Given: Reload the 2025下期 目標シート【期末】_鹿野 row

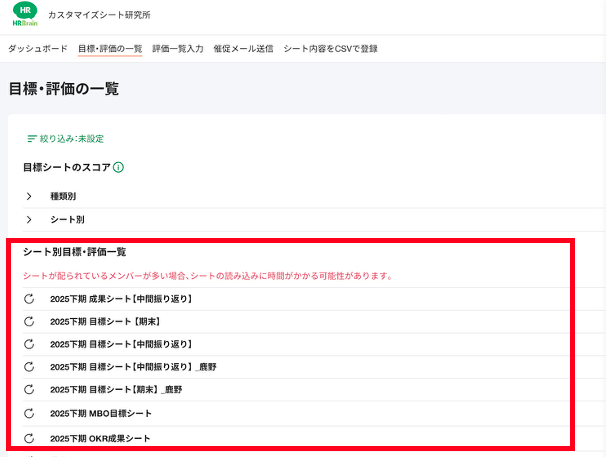Looking at the screenshot, I should pyautogui.click(x=29, y=389).
